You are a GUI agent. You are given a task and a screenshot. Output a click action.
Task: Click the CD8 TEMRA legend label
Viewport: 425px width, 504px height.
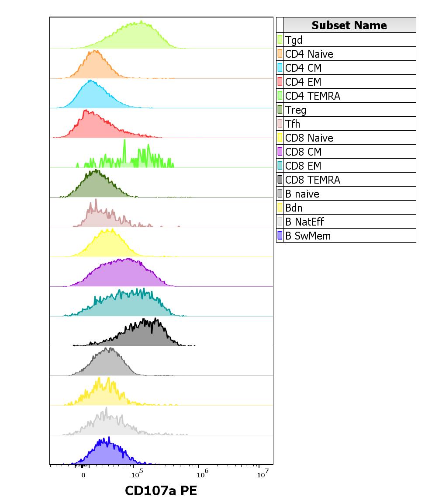coord(312,180)
